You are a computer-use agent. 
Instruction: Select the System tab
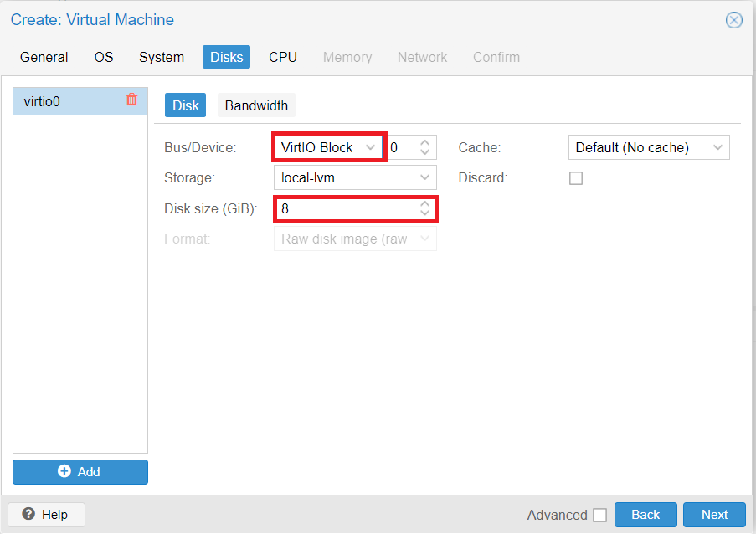click(162, 57)
